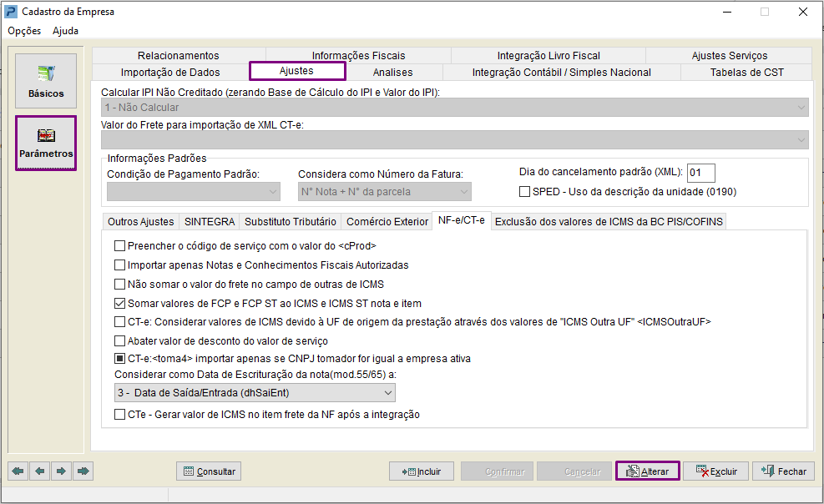Go to previous record arrow
Viewport: 824px width, 504px height.
tap(40, 471)
